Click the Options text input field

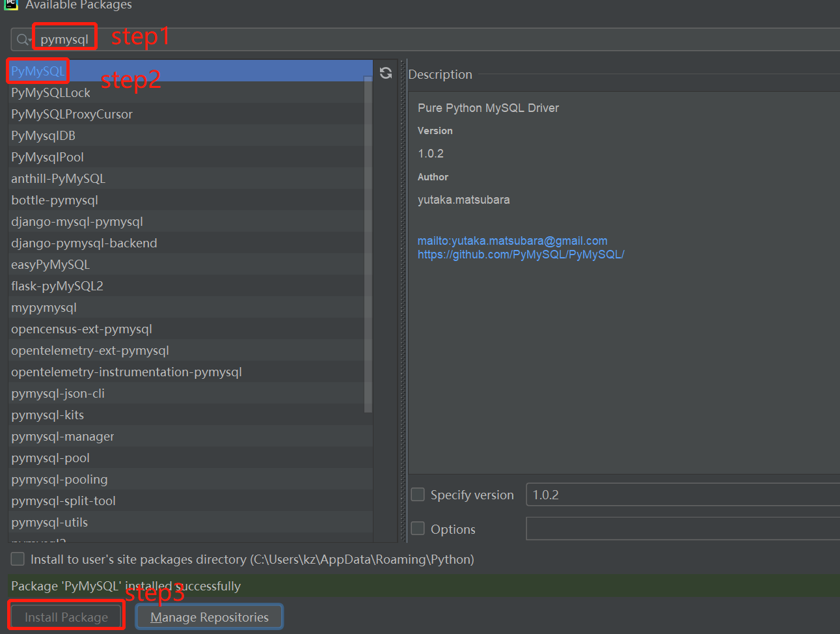pos(683,529)
